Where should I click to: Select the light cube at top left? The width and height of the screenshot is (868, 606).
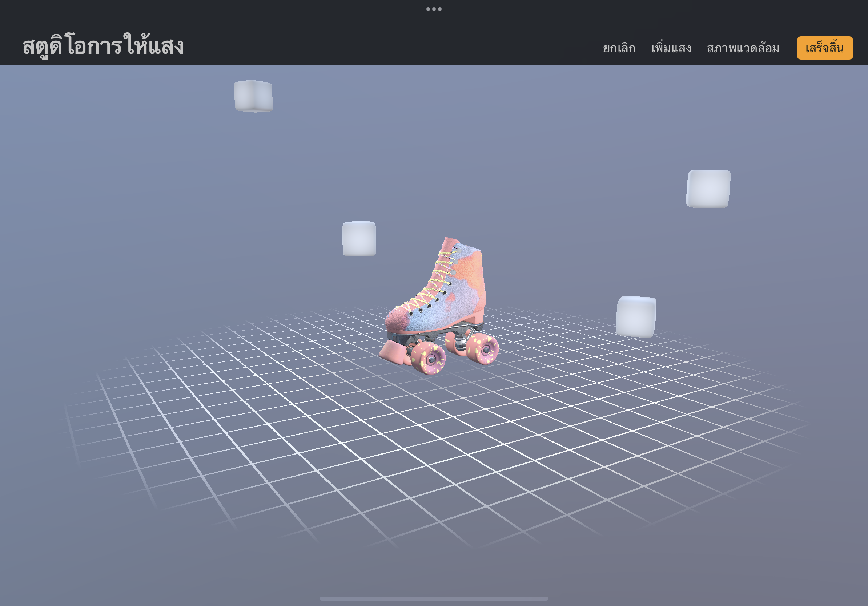[x=253, y=96]
